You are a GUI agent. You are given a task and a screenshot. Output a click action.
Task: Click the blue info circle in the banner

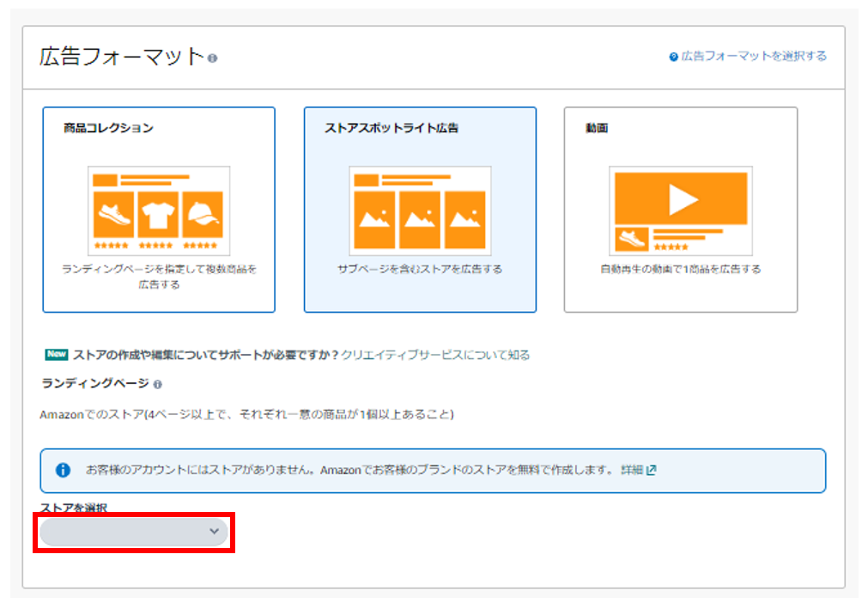(64, 470)
